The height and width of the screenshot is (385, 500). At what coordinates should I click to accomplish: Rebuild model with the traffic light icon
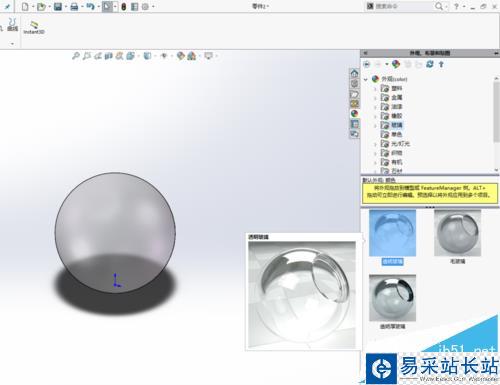[x=123, y=6]
